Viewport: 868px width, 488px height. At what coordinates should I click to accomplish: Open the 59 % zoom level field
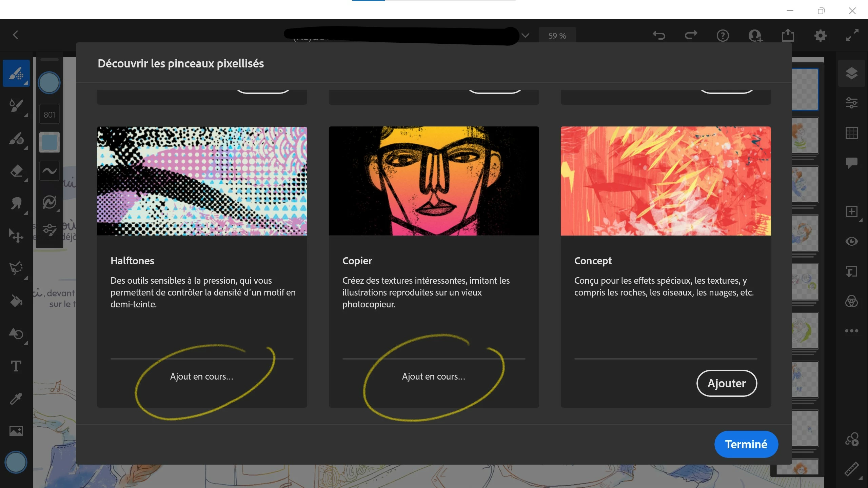[557, 36]
